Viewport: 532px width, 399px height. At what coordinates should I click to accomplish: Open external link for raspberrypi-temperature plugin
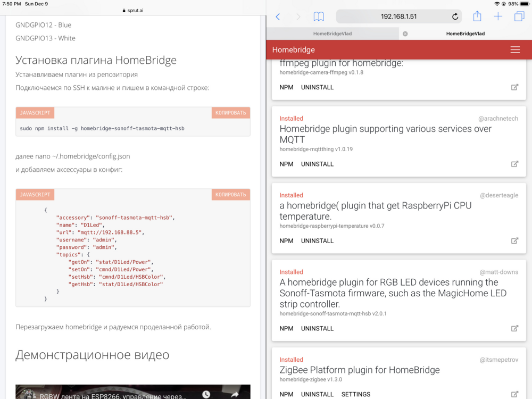(514, 240)
